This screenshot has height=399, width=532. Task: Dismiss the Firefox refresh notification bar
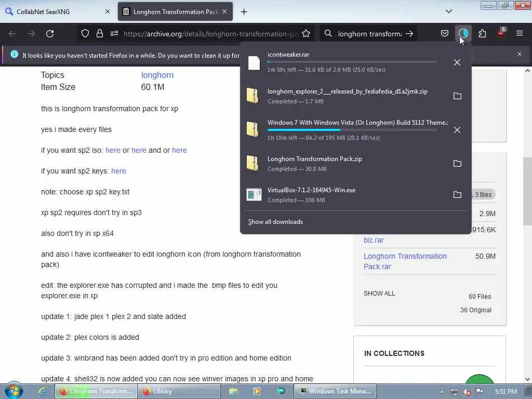[520, 54]
